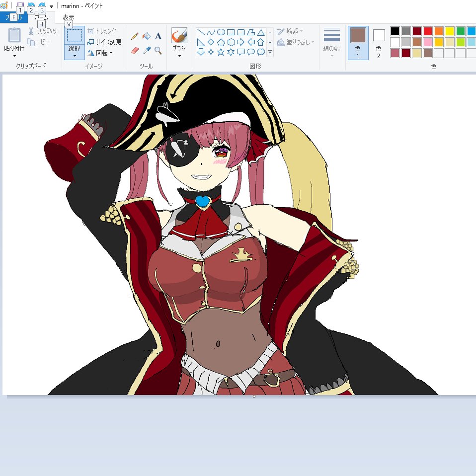Click the Brush tool icon

coord(179,35)
